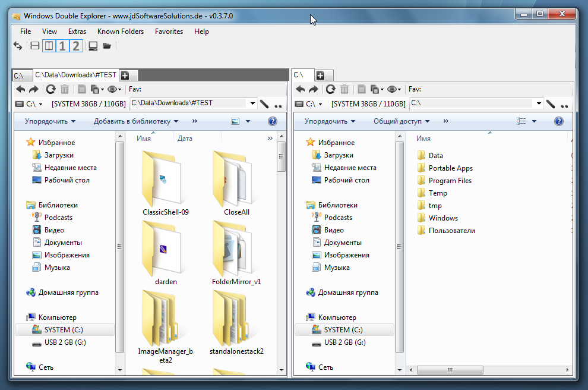Add a new tab in the right pane
Screen dimensions: 588x390
click(320, 76)
